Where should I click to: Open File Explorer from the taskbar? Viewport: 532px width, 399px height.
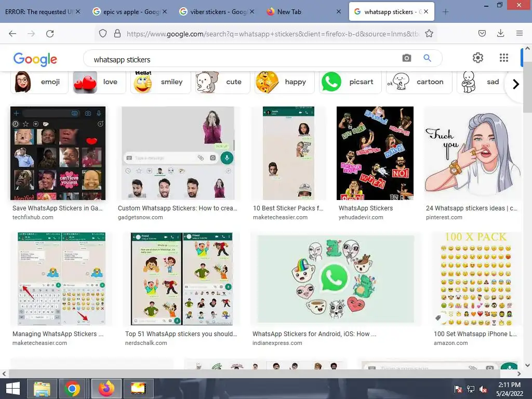tap(42, 389)
